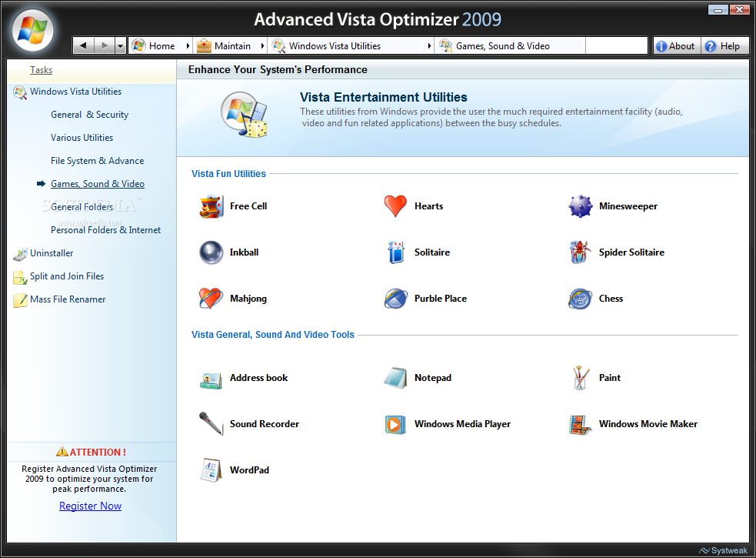756x558 pixels.
Task: Launch Windows Movie Maker icon
Action: coord(580,425)
